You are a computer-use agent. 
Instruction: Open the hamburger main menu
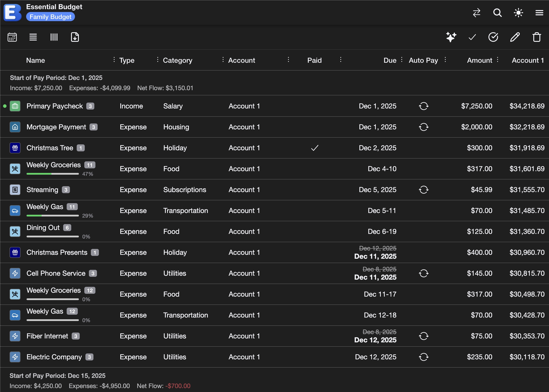(x=539, y=13)
